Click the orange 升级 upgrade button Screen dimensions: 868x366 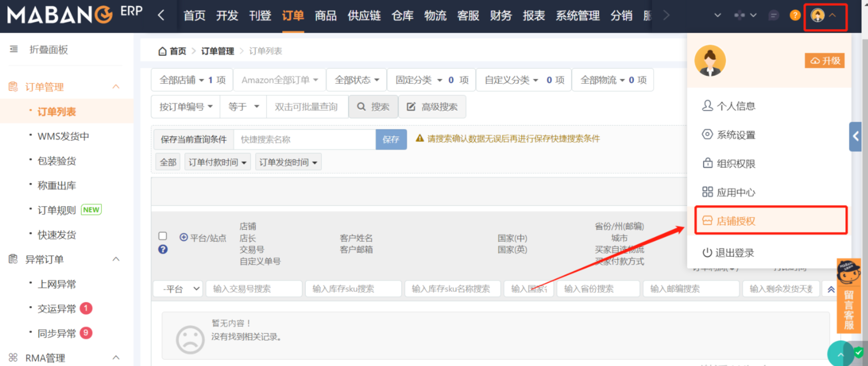(x=825, y=61)
